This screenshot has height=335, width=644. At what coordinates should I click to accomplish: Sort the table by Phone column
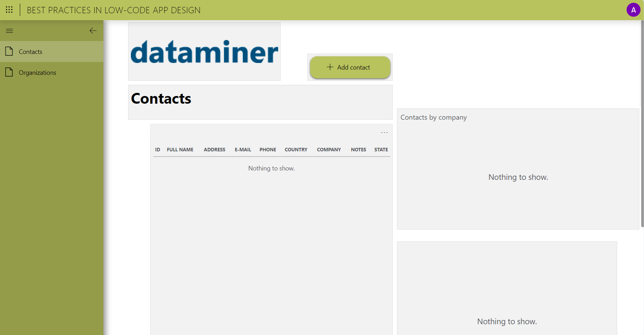(x=268, y=150)
